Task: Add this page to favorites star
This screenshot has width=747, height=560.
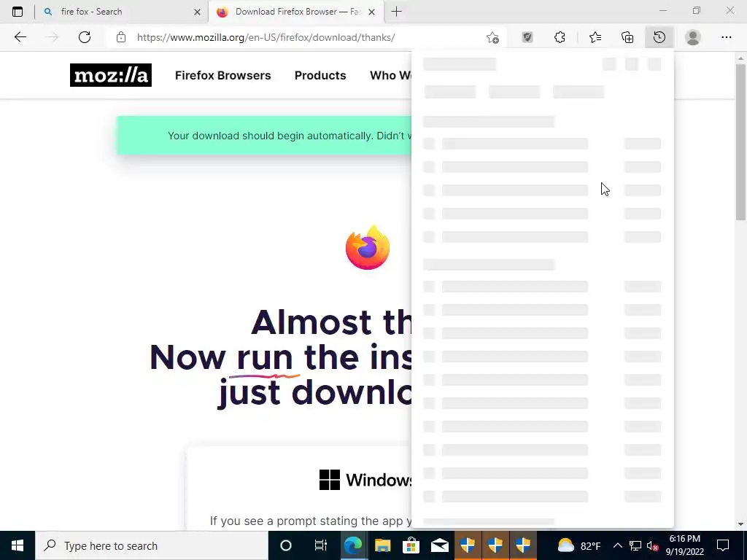Action: (x=492, y=37)
